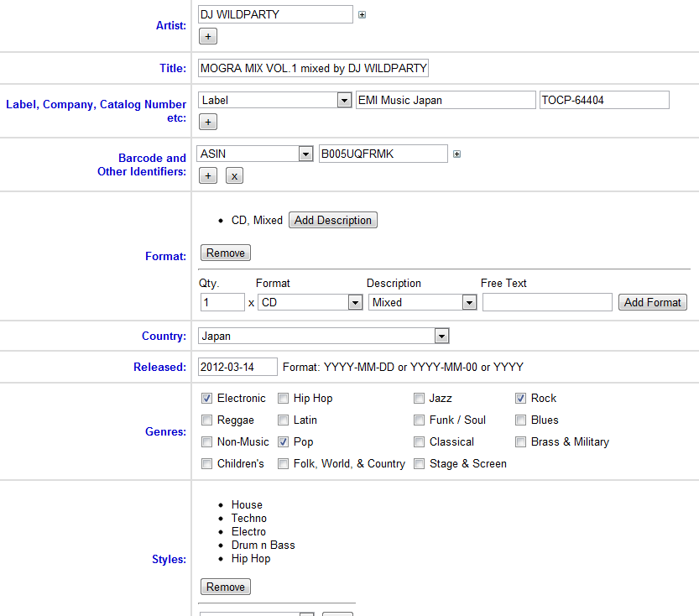Click the Styles label link
The width and height of the screenshot is (699, 616).
pos(169,559)
